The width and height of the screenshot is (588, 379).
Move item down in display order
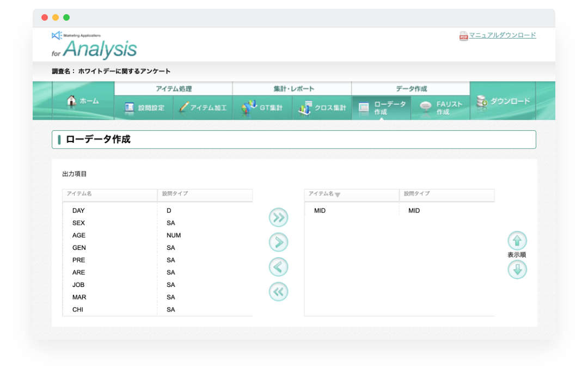tap(517, 270)
